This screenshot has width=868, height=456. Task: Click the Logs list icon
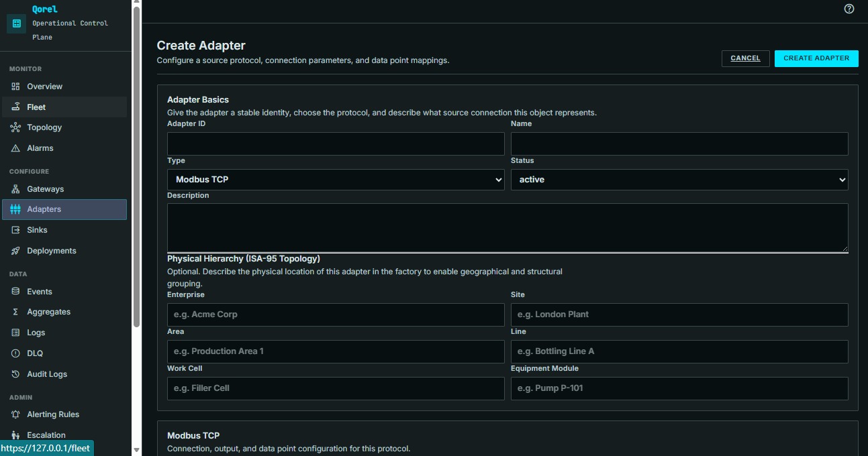tap(15, 333)
